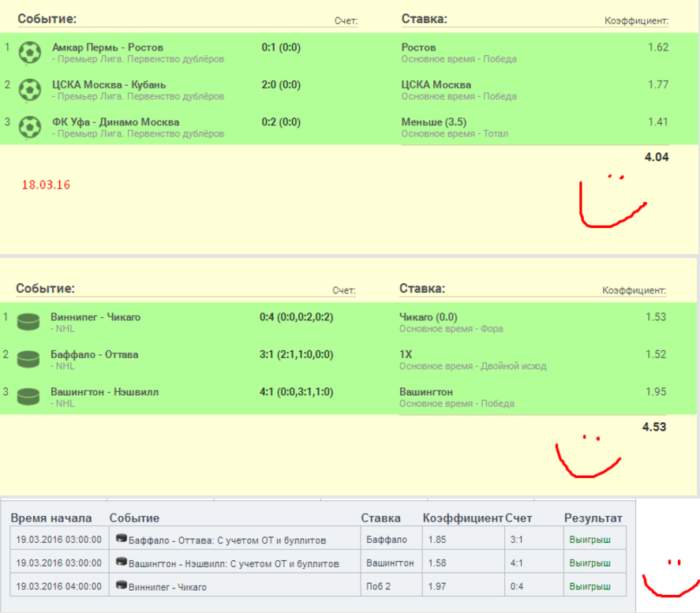
Task: Click the large puck icon beside Баффало - Оттава NHL
Action: (x=28, y=359)
